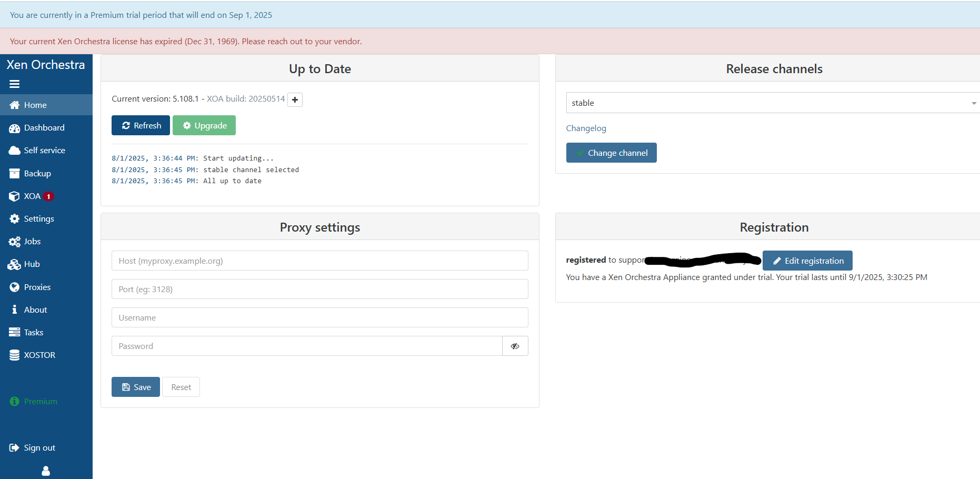This screenshot has width=980, height=479.
Task: Click the Backup archive icon
Action: pyautogui.click(x=14, y=174)
